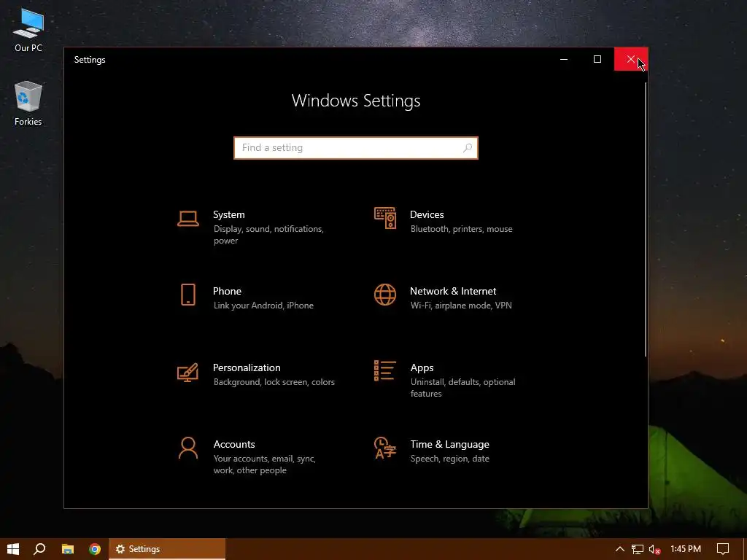The height and width of the screenshot is (560, 747).
Task: Minimize the Settings window
Action: [564, 60]
